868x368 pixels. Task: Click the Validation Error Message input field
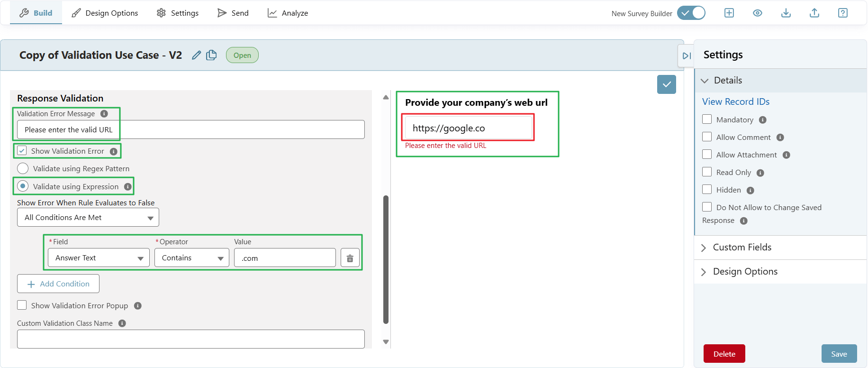(191, 129)
